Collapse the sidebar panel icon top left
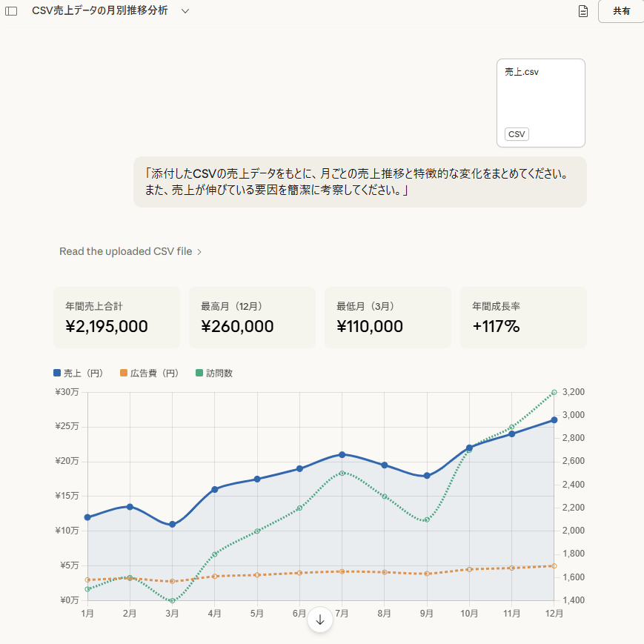The height and width of the screenshot is (644, 644). [11, 11]
